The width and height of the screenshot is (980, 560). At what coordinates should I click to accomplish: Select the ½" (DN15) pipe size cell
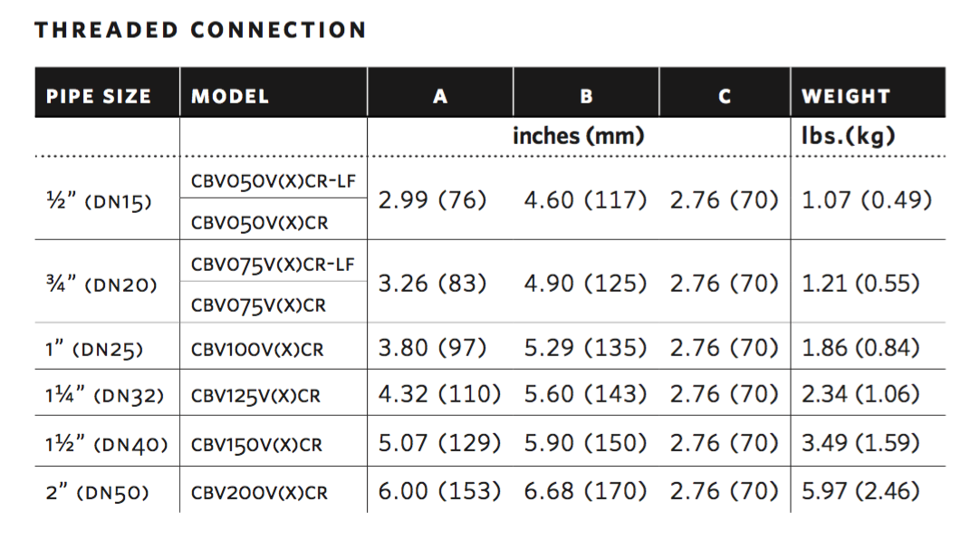99,202
